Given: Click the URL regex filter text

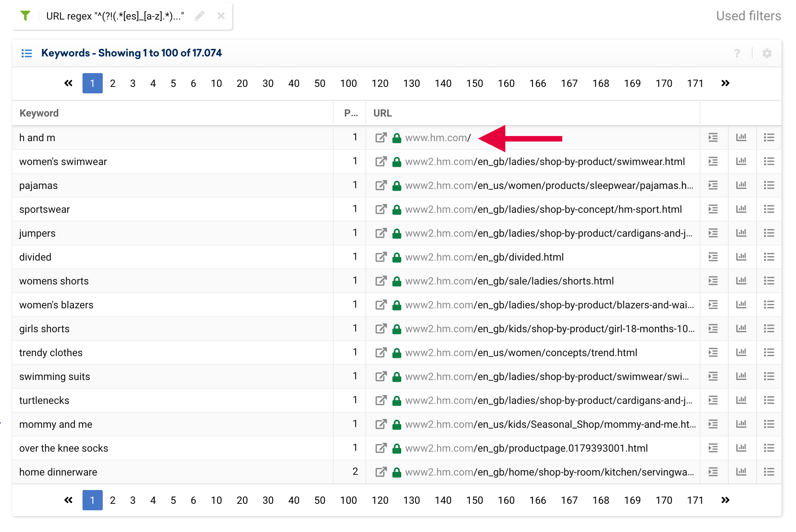Looking at the screenshot, I should (115, 16).
